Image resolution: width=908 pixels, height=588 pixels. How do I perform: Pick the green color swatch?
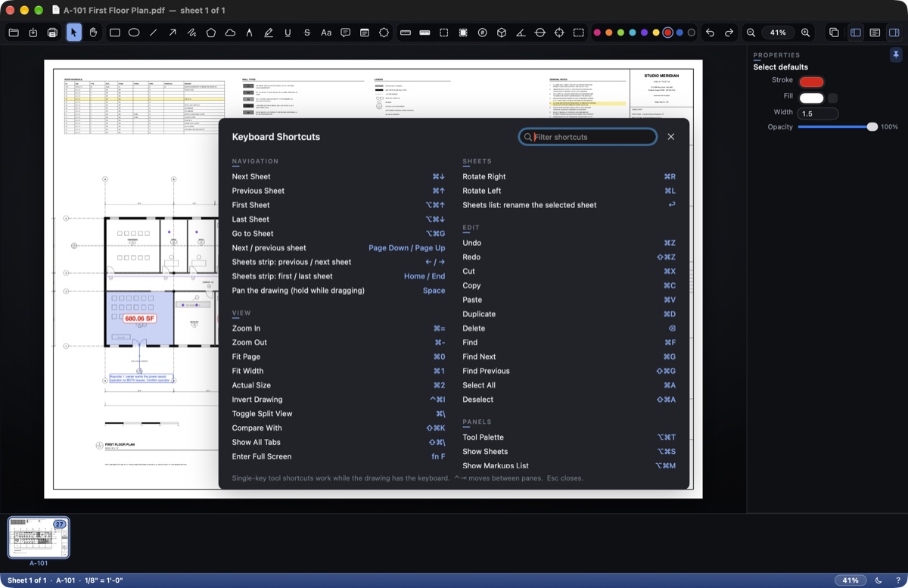click(x=620, y=33)
